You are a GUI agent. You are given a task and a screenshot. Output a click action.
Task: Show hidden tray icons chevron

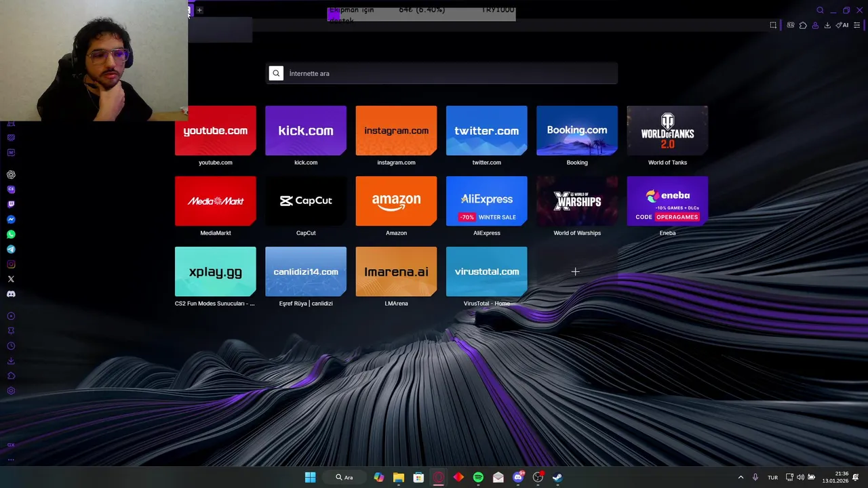click(x=741, y=477)
